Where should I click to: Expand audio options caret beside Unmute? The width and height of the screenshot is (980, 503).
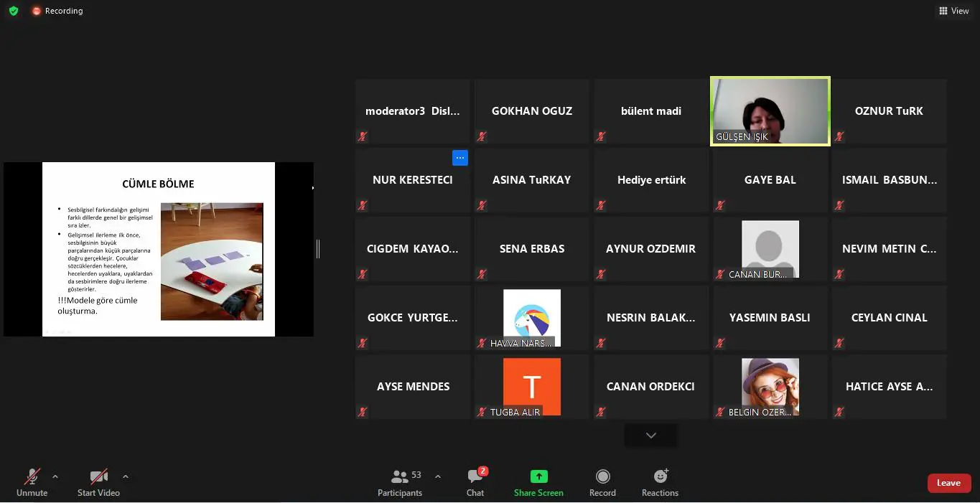[55, 476]
